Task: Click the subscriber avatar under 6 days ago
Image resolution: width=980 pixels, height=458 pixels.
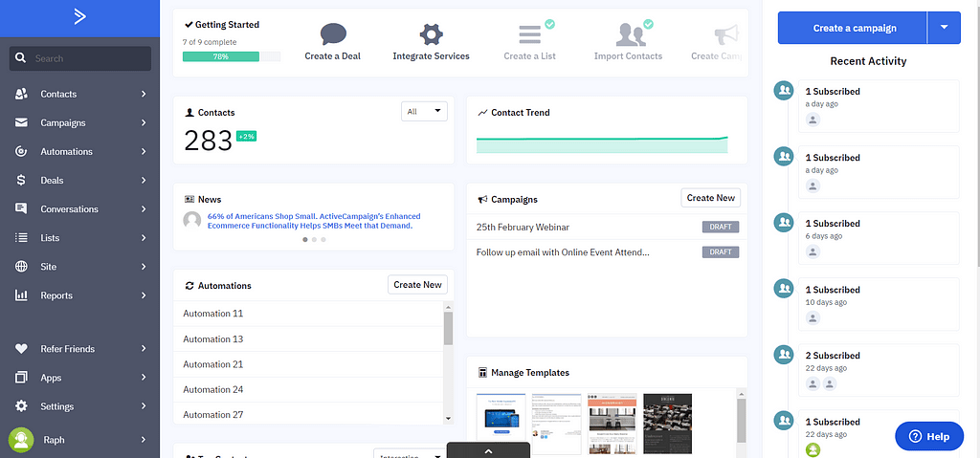Action: coord(813,251)
